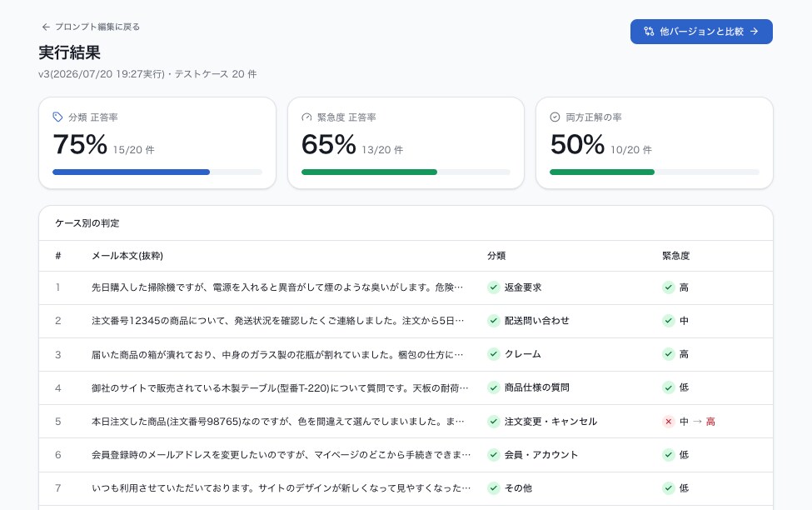Click the green check beside その他
This screenshot has width=812, height=510.
[494, 487]
